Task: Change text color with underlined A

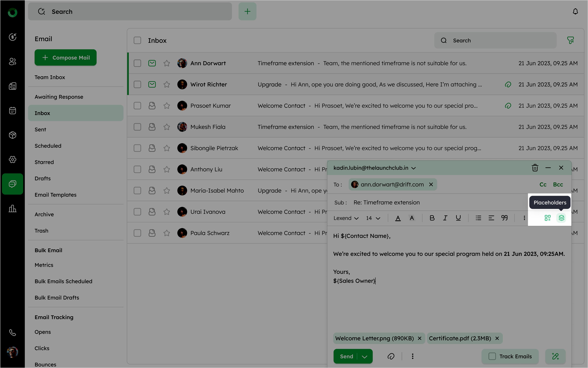Action: point(398,218)
